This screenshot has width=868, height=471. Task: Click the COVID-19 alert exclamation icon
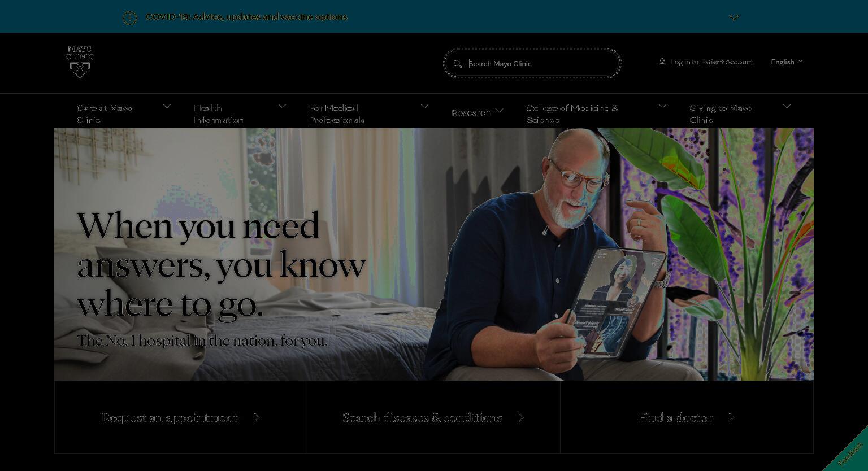130,18
